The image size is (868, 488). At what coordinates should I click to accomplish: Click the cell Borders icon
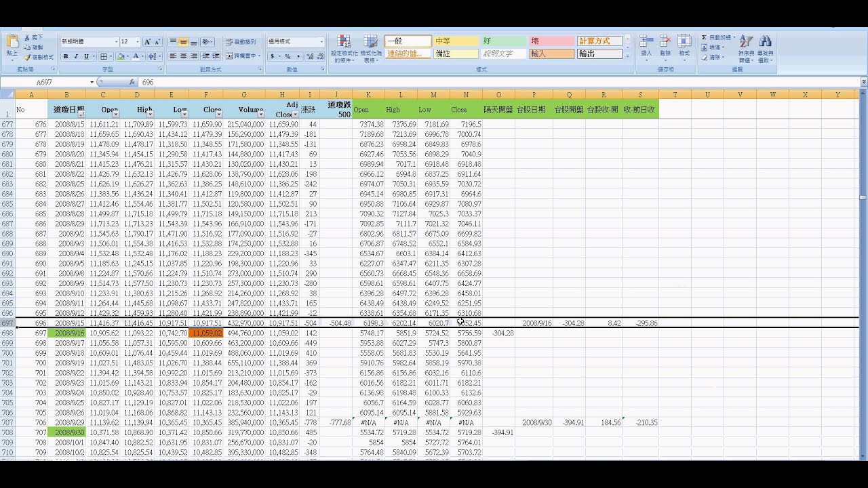tap(104, 57)
